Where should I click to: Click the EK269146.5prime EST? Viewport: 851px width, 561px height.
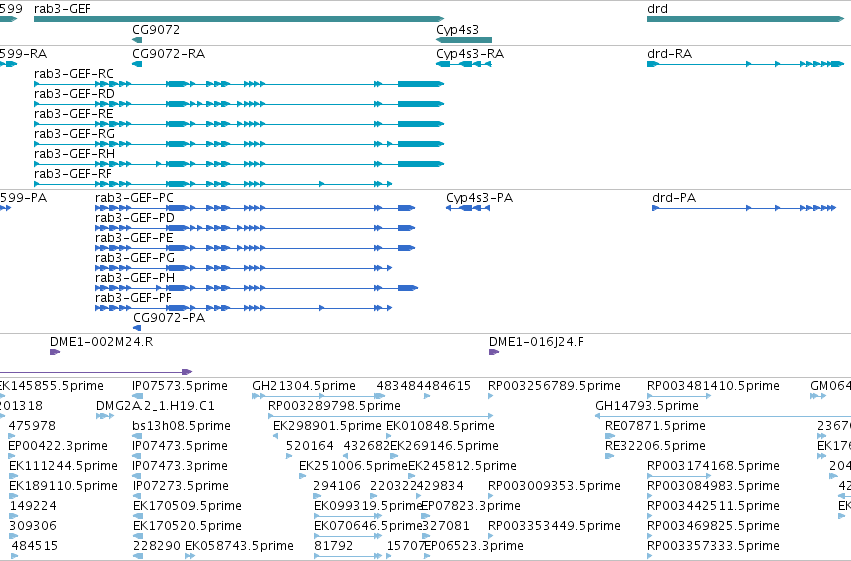pyautogui.click(x=444, y=446)
